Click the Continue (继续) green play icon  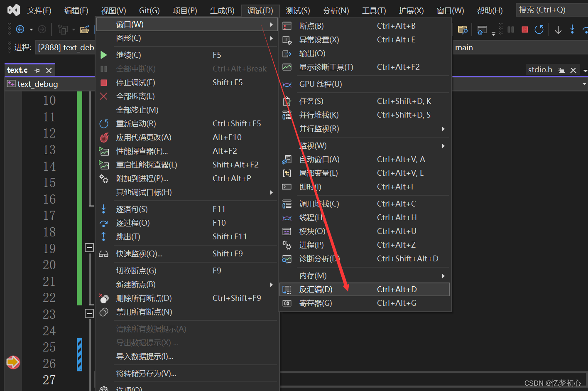(104, 55)
